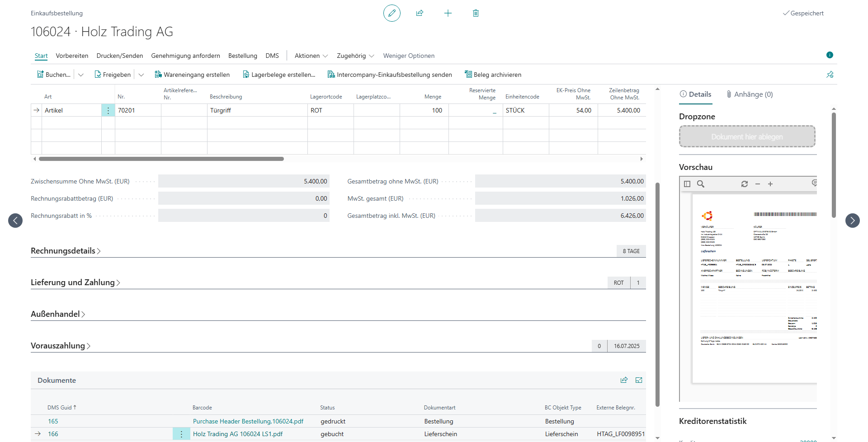The height and width of the screenshot is (442, 868).
Task: Click the comment icon in preview toolbar
Action: point(814,183)
